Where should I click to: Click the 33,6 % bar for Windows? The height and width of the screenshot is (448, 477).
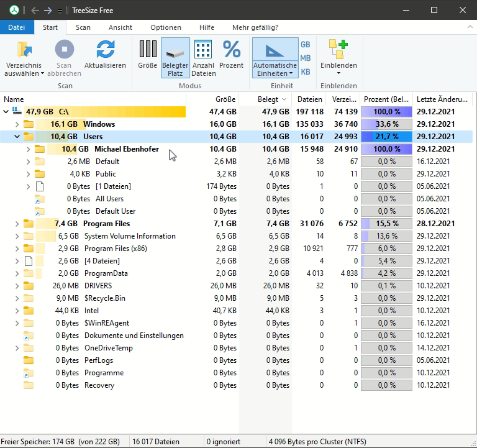386,124
